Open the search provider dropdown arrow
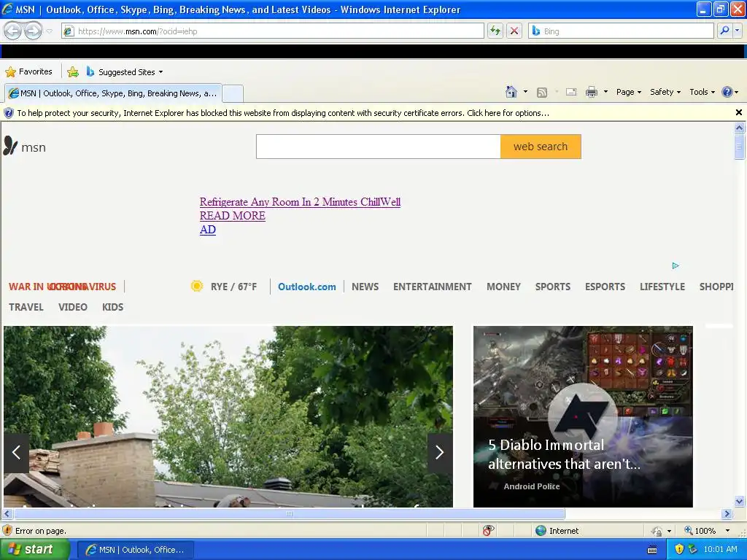Image resolution: width=747 pixels, height=560 pixels. coord(737,31)
